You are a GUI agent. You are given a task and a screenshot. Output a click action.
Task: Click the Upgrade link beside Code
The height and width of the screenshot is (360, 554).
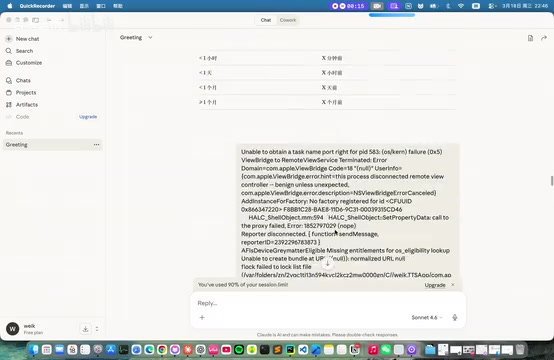pos(88,117)
